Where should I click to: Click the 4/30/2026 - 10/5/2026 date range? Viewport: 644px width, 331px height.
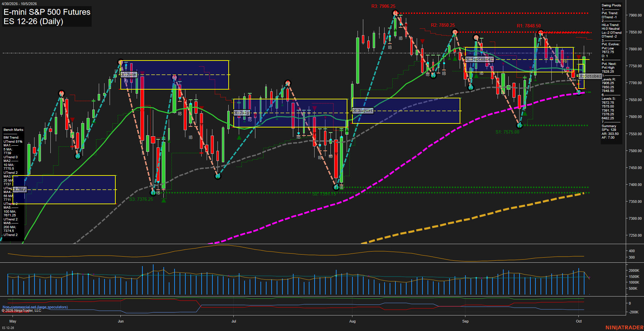pyautogui.click(x=19, y=4)
